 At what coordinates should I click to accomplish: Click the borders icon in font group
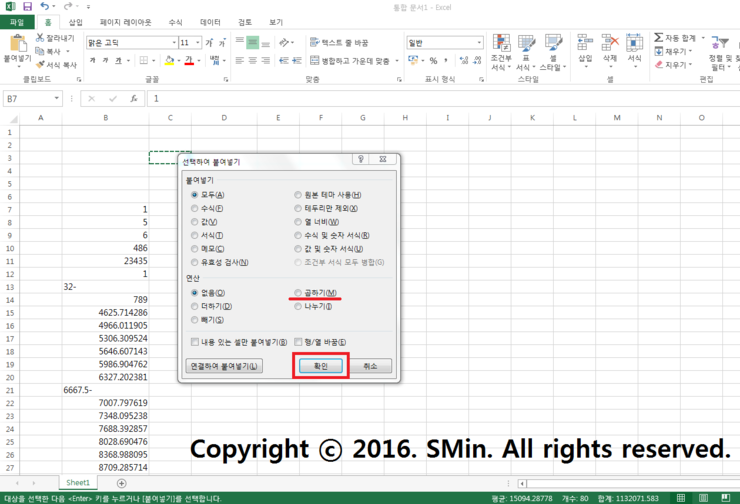[144, 60]
